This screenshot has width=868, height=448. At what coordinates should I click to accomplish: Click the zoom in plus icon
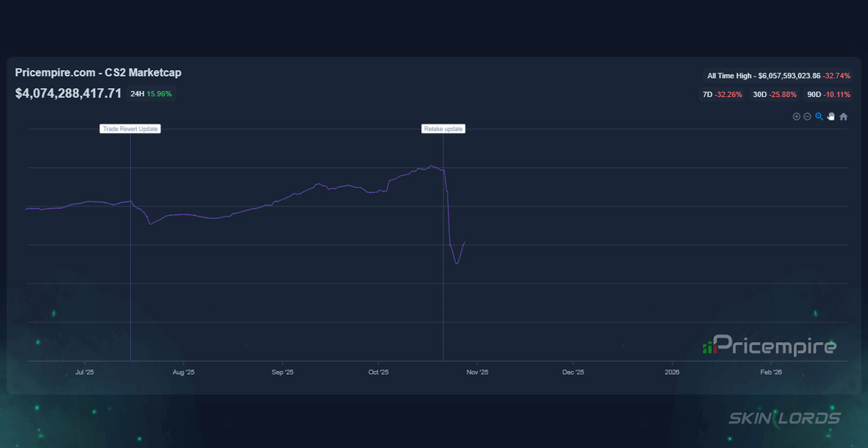click(x=796, y=117)
